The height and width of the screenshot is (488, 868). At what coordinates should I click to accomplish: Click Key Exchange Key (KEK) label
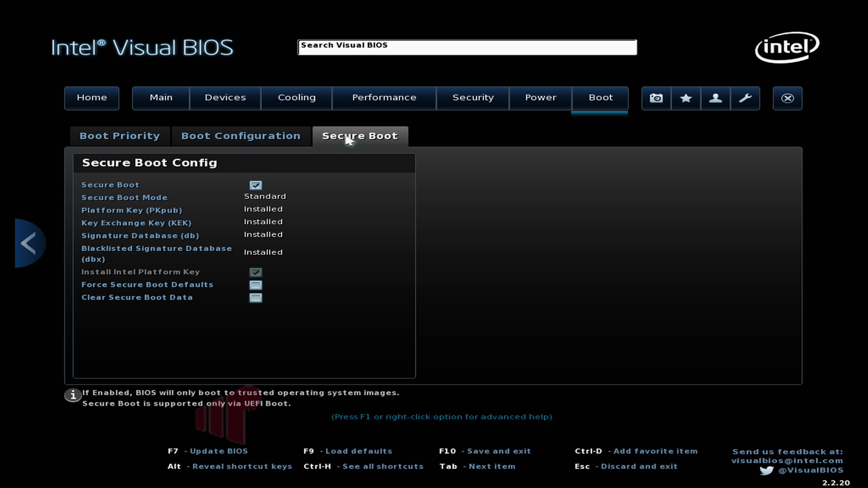136,223
